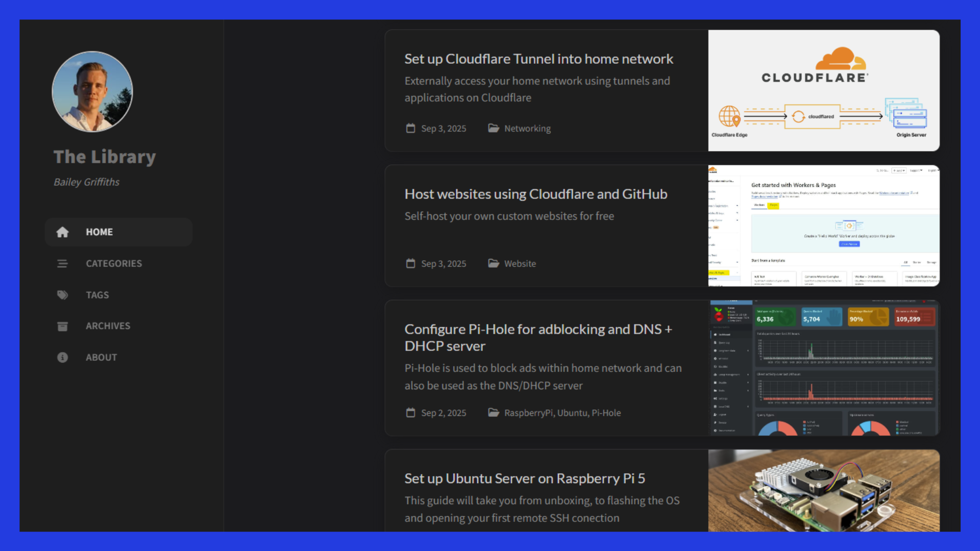Click folder icon beside Website category
Screen dimensions: 980x551
pyautogui.click(x=493, y=263)
